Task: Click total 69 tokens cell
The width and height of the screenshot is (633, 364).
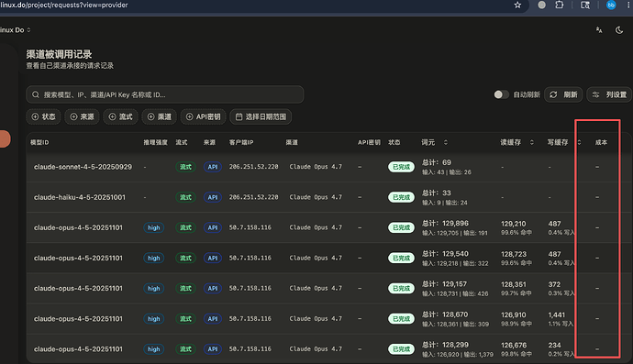Action: [437, 162]
